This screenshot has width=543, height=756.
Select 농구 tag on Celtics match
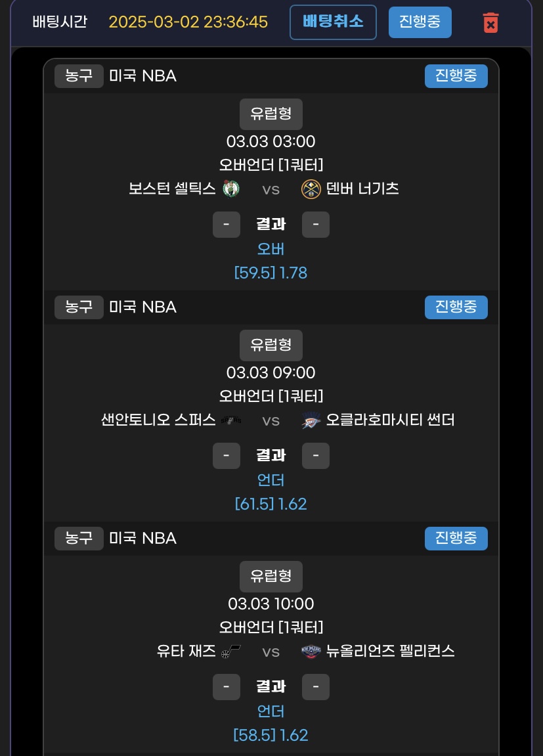[79, 76]
